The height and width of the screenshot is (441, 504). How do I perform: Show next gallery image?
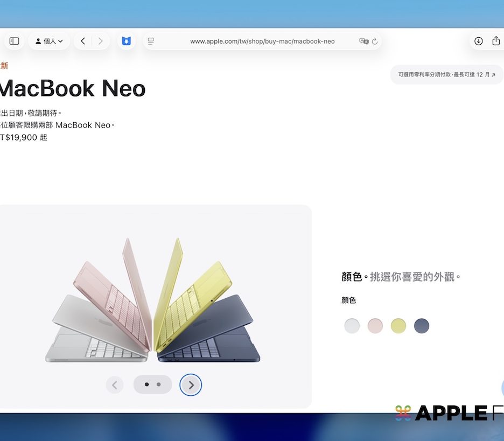click(x=191, y=384)
